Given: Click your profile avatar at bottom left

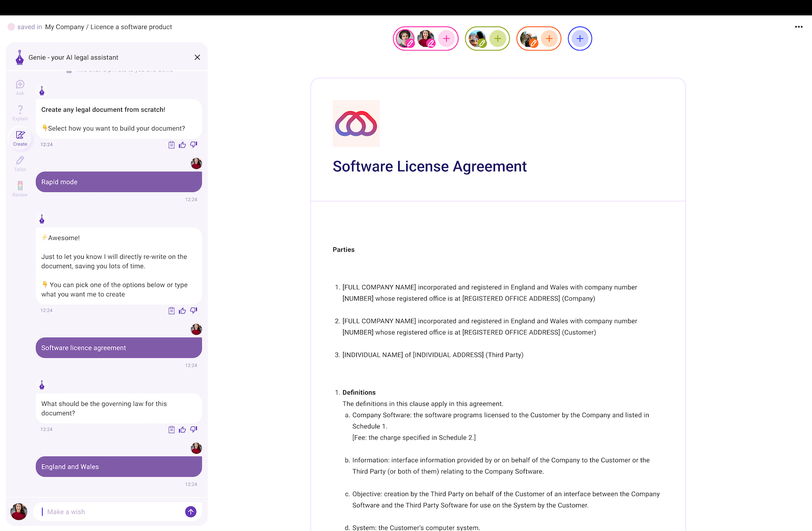Looking at the screenshot, I should 19,512.
